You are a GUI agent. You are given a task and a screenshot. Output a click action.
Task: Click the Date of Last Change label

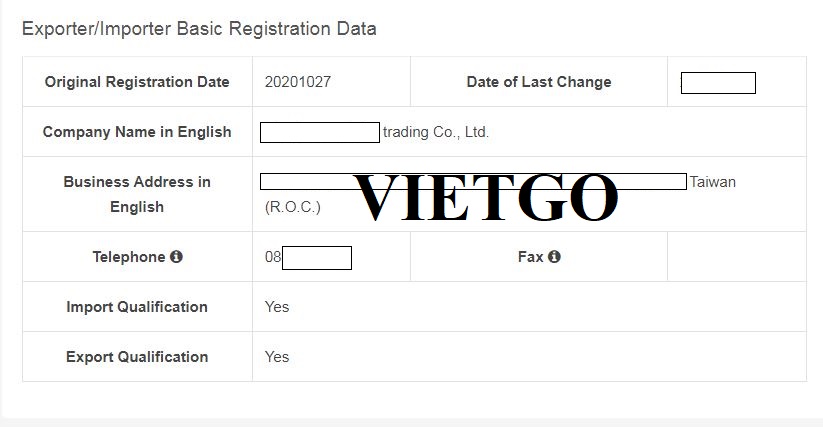(538, 82)
